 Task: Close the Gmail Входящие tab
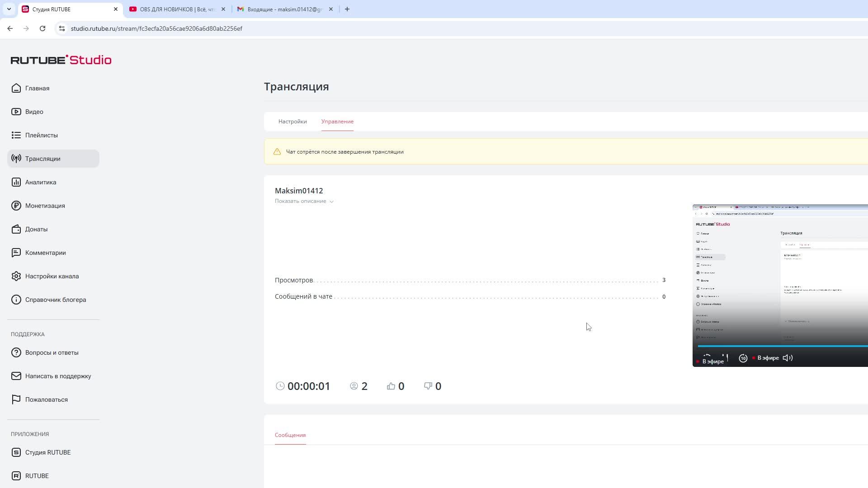331,9
